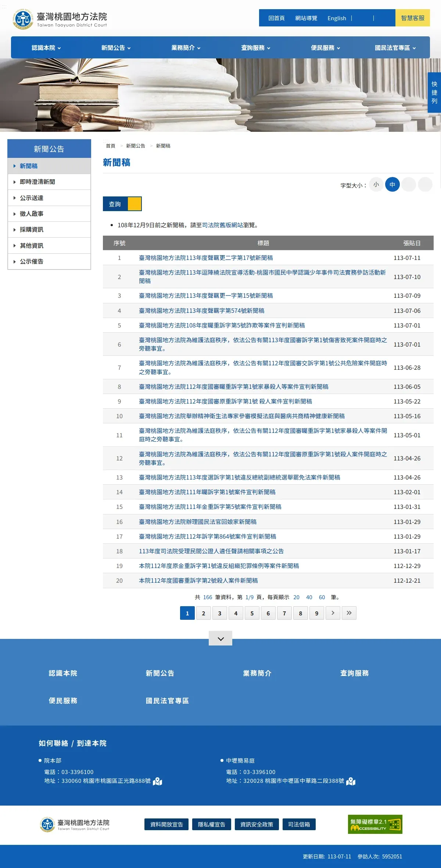Switch to English version
Screen dimensions: 441x868
(x=337, y=18)
